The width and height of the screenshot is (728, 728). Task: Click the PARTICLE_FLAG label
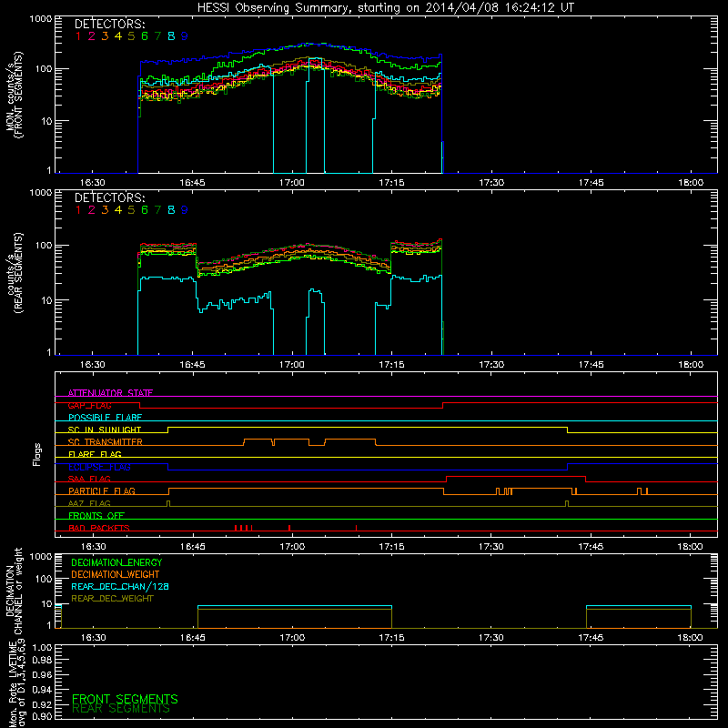(x=102, y=491)
